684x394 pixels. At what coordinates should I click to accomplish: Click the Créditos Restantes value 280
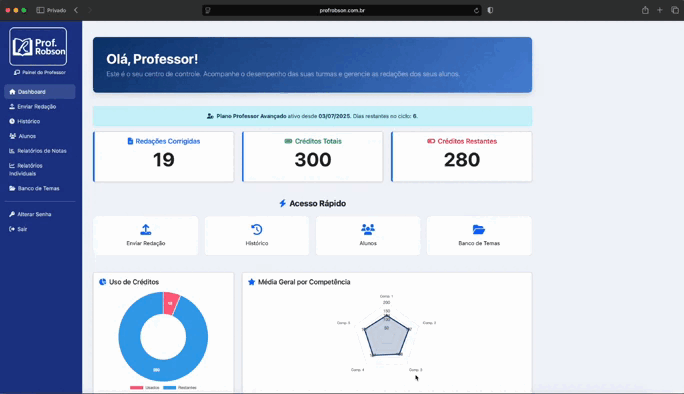point(462,160)
